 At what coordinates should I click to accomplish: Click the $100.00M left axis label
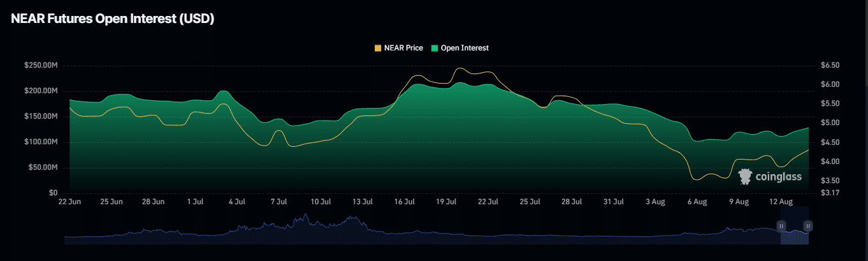point(41,142)
